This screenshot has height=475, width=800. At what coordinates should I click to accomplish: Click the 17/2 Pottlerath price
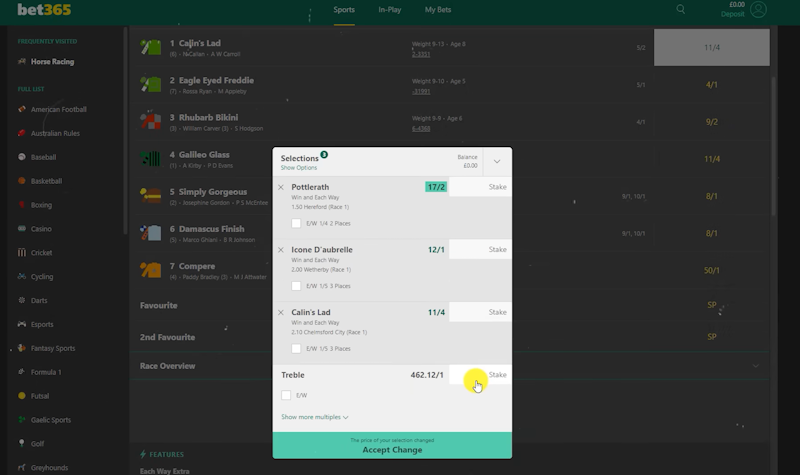[x=436, y=187]
